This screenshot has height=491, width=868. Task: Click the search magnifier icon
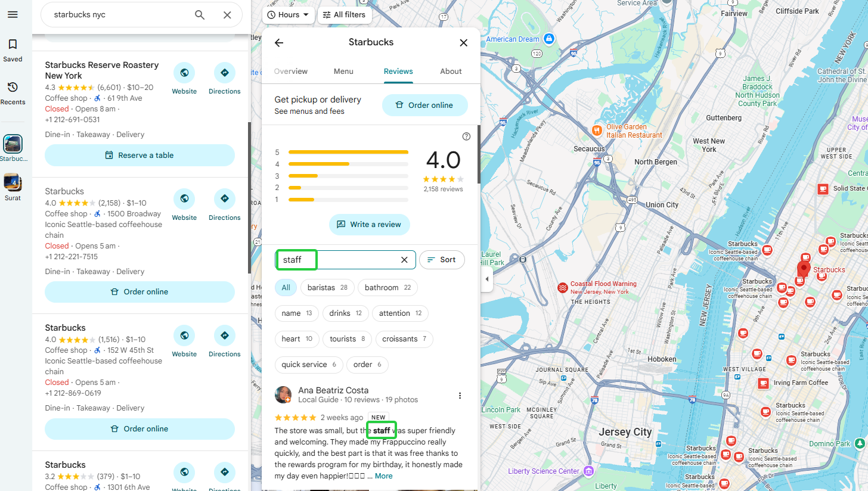coord(200,15)
